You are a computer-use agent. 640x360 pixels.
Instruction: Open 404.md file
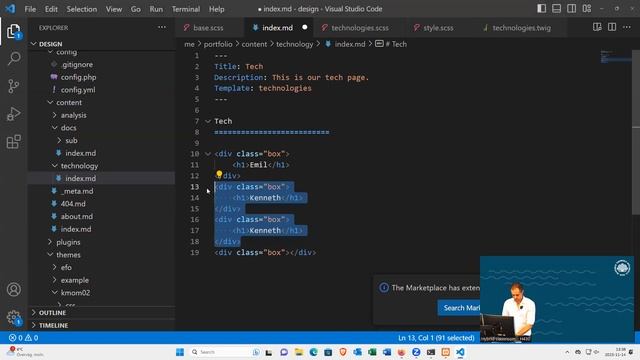coord(73,204)
